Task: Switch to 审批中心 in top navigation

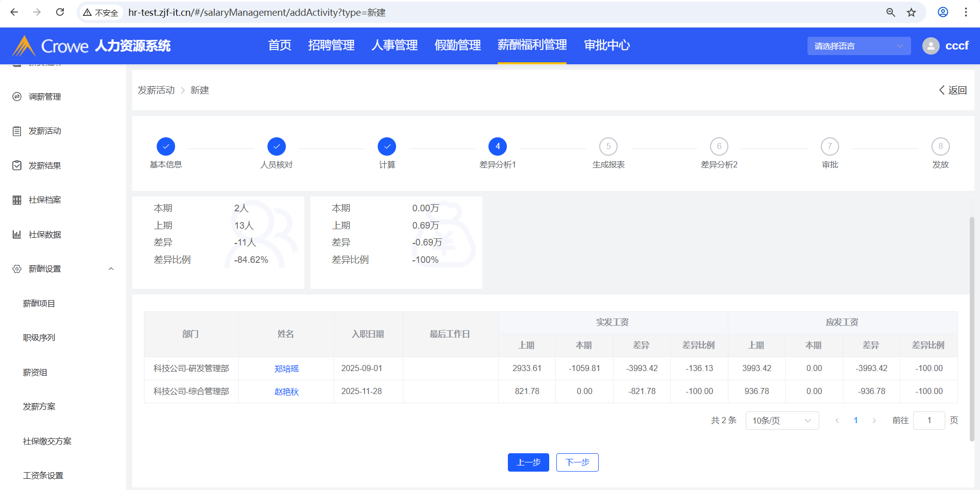Action: [x=606, y=45]
